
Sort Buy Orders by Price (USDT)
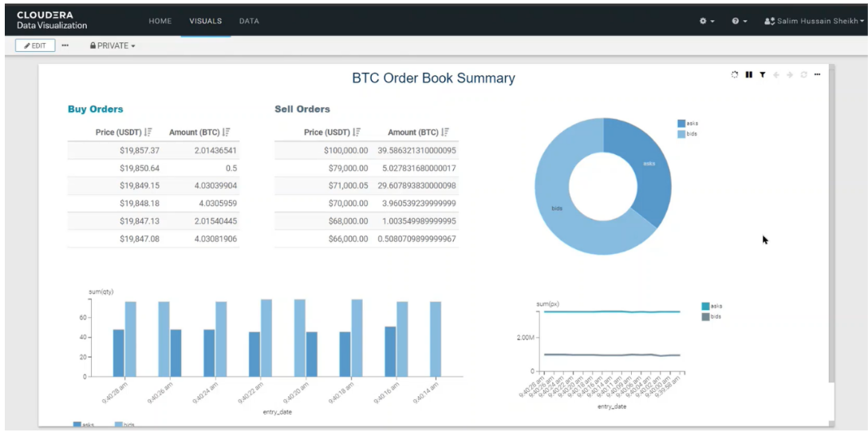pos(148,133)
